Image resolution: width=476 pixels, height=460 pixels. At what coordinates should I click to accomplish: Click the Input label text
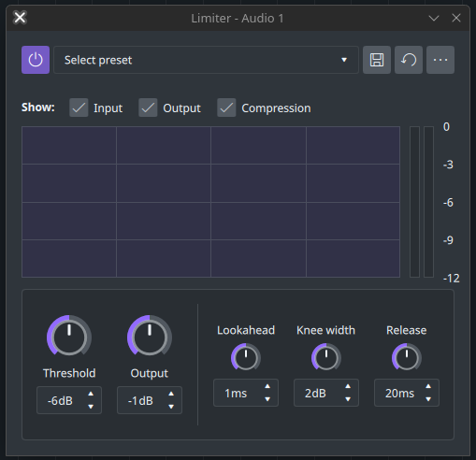108,108
